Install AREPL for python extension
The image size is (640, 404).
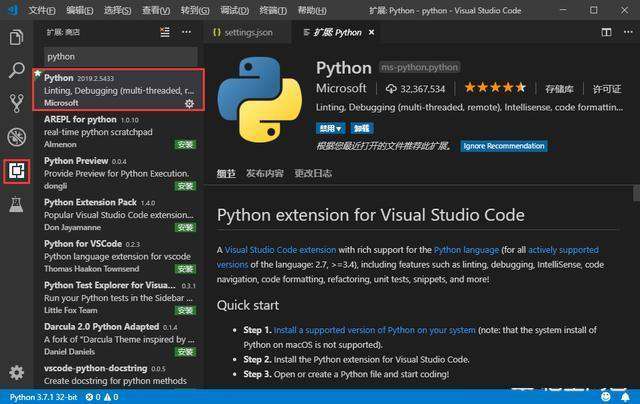pyautogui.click(x=185, y=144)
